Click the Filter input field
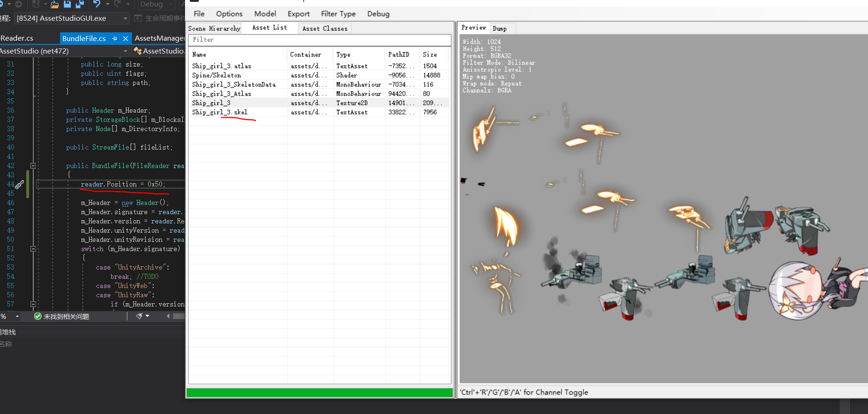This screenshot has height=414, width=868. [x=319, y=40]
